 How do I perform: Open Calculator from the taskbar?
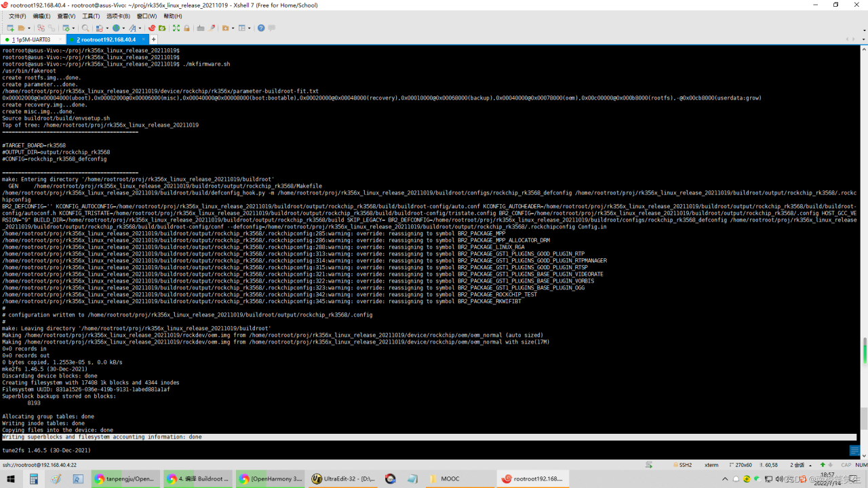coord(33,479)
